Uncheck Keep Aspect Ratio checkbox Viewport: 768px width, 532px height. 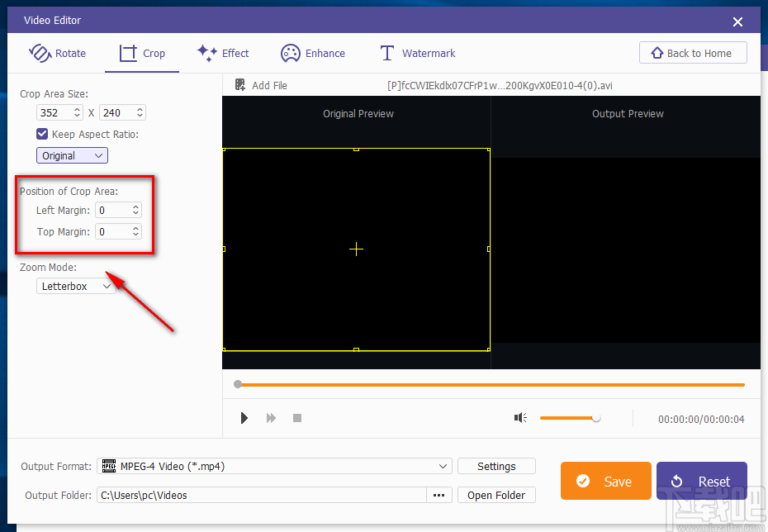pyautogui.click(x=42, y=134)
